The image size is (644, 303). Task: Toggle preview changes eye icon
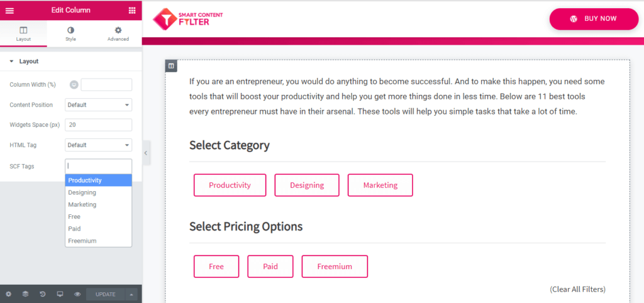[77, 294]
